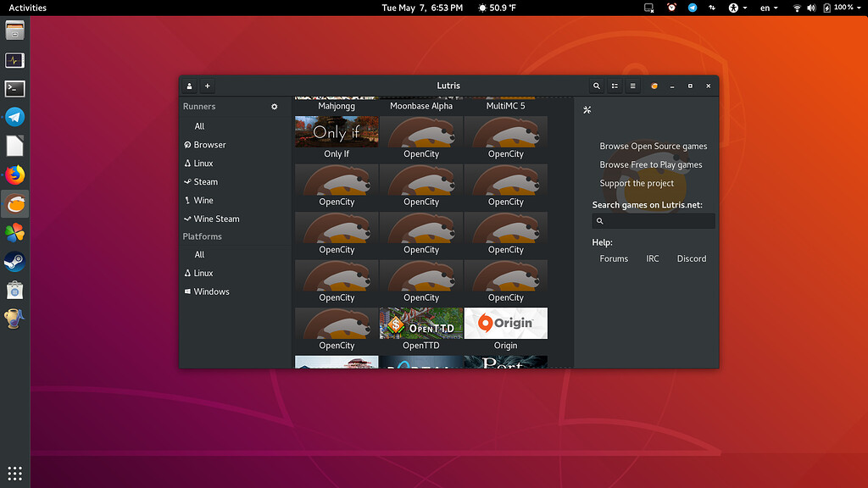This screenshot has height=488, width=868.
Task: Open the Discord help link
Action: 691,258
